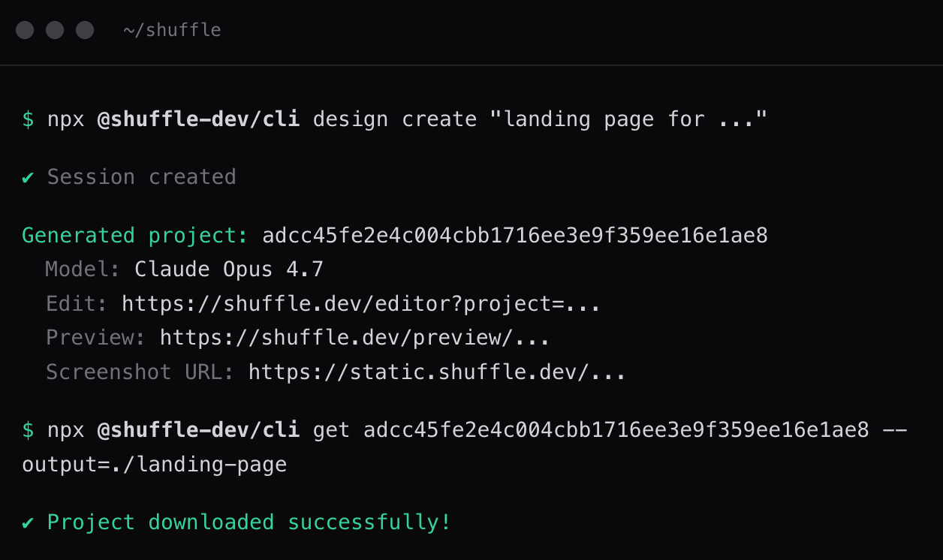Click the third window dot in title bar
Image resolution: width=943 pixels, height=560 pixels.
pyautogui.click(x=85, y=30)
